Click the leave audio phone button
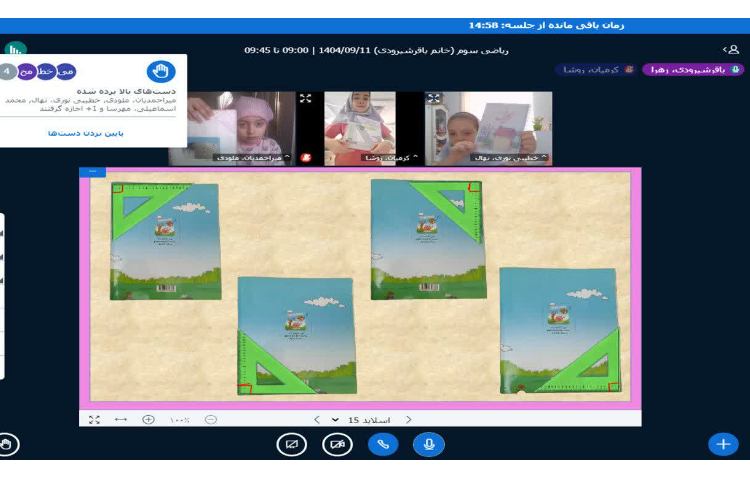The height and width of the screenshot is (480, 750). [x=382, y=444]
